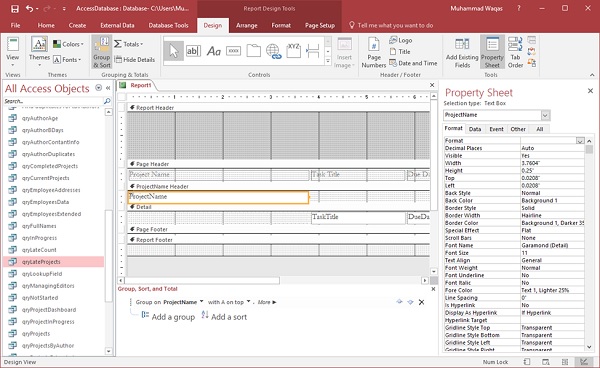Click the Date and Time button
Screen dimensions: 600x368
(x=413, y=63)
